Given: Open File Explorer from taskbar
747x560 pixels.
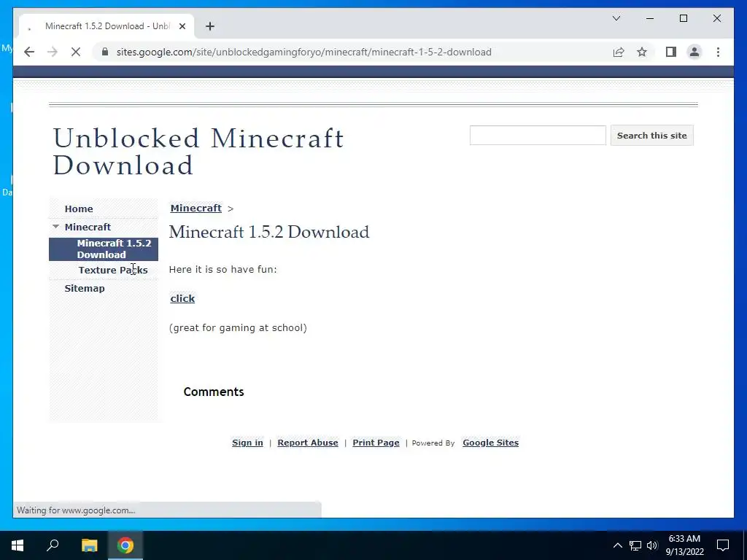Looking at the screenshot, I should [89, 545].
